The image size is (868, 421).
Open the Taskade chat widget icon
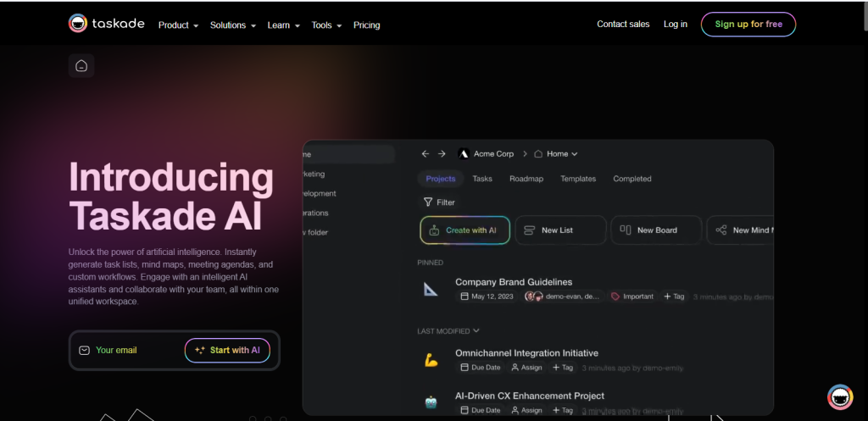[840, 397]
